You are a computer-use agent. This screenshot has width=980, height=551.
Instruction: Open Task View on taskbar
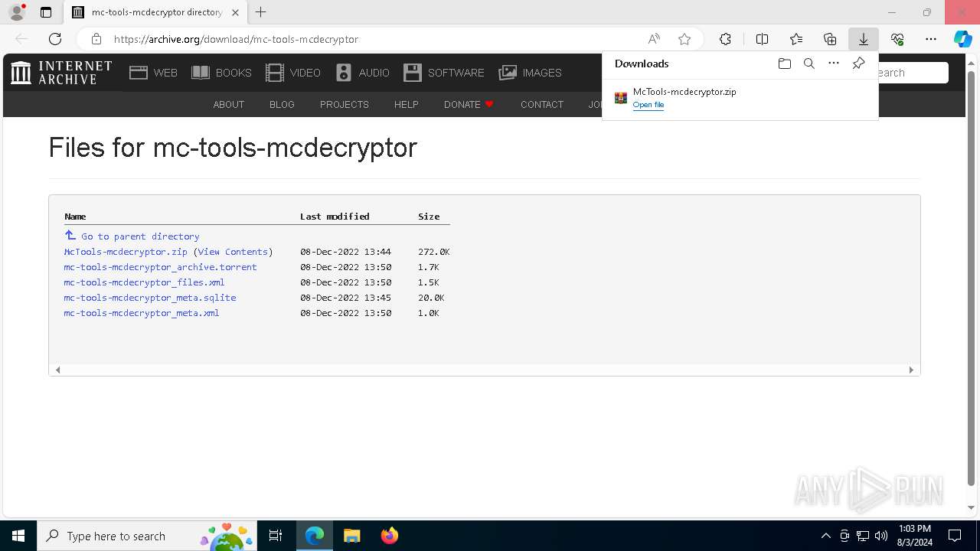[276, 536]
